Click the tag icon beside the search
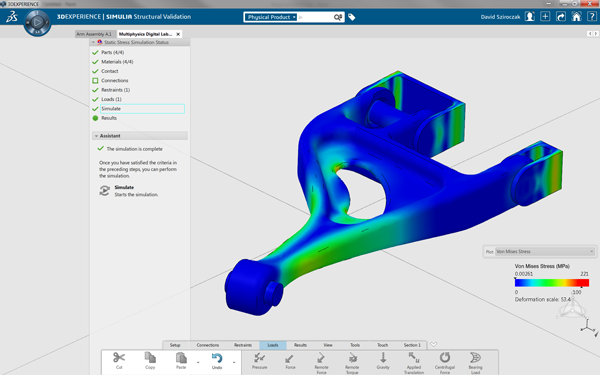 (x=352, y=17)
